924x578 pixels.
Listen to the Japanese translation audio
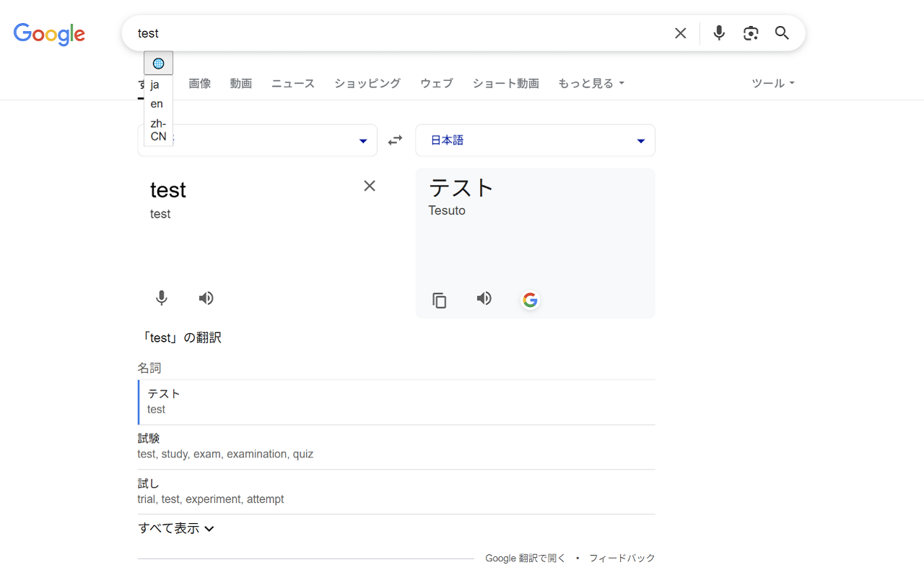click(x=484, y=298)
